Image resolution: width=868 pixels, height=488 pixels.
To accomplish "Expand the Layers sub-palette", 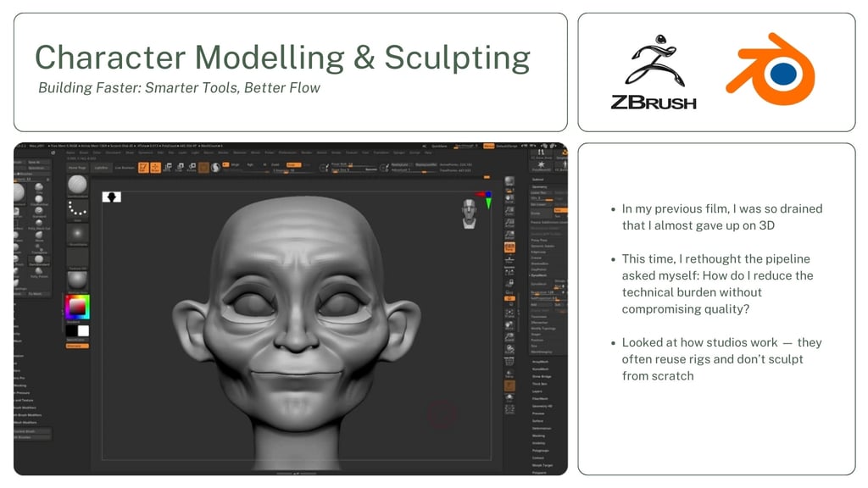I will [537, 391].
